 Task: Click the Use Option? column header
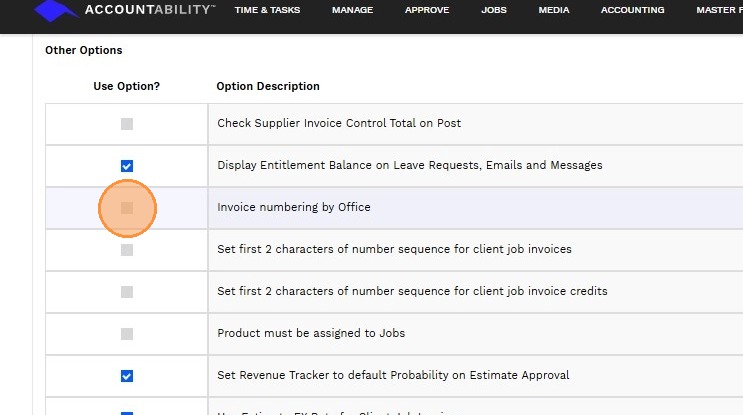click(x=127, y=86)
